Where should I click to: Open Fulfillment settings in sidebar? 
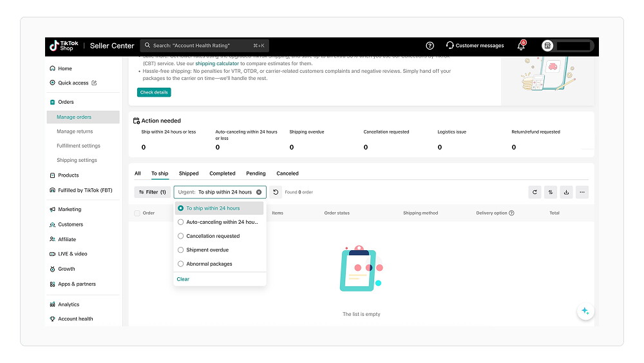pyautogui.click(x=79, y=146)
